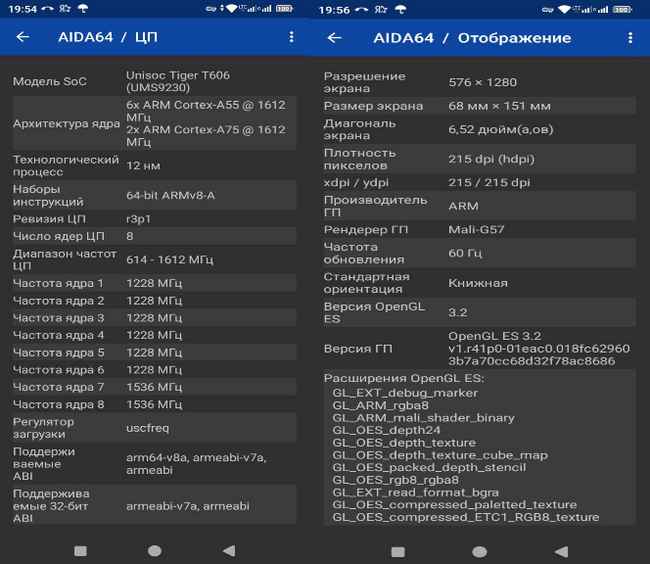Tap the Частота ядра 2 row
650x564 pixels.
(x=155, y=300)
